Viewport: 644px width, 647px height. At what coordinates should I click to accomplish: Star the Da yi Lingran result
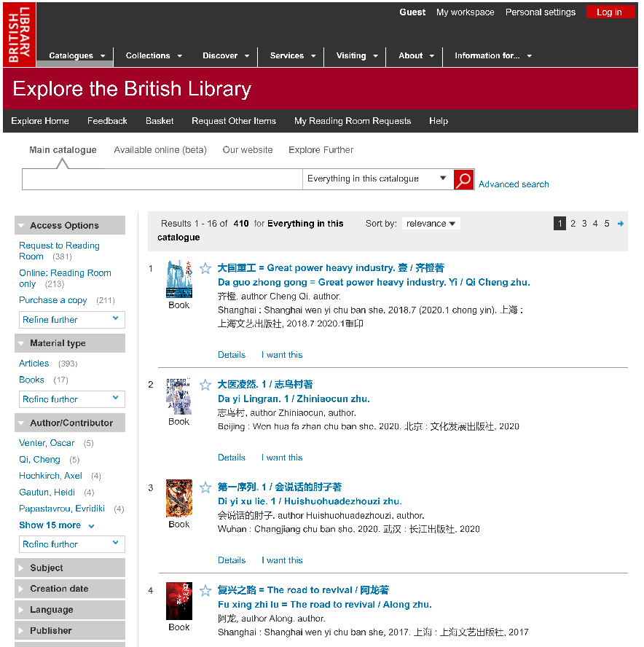coord(205,385)
